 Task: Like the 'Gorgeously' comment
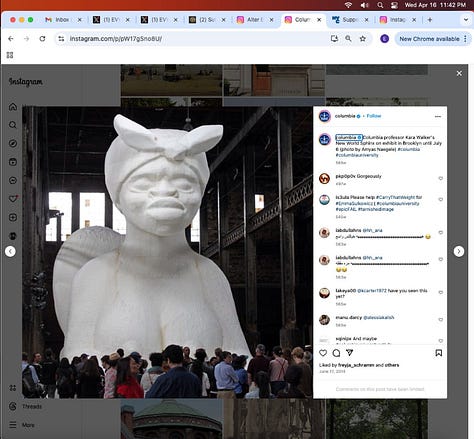coord(440,178)
